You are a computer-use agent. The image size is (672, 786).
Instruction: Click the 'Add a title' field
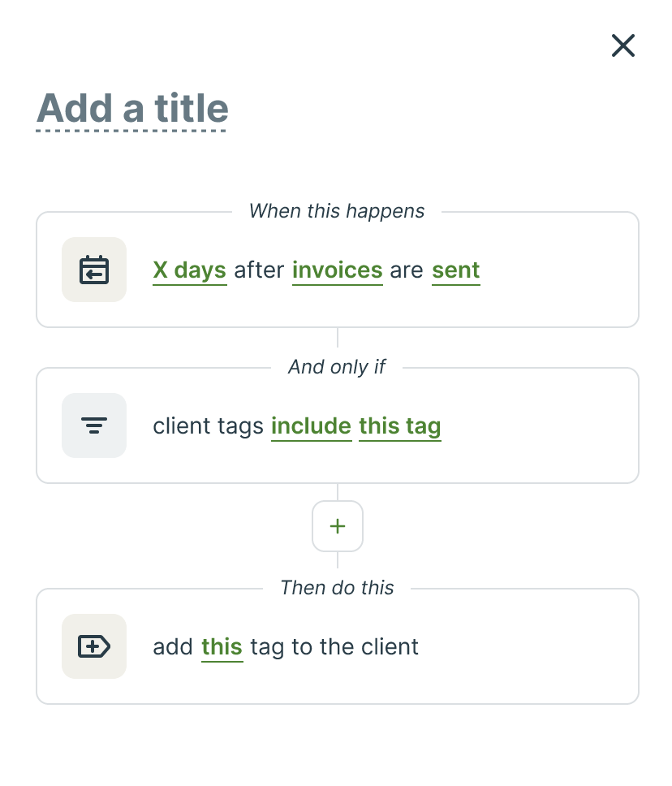click(132, 109)
